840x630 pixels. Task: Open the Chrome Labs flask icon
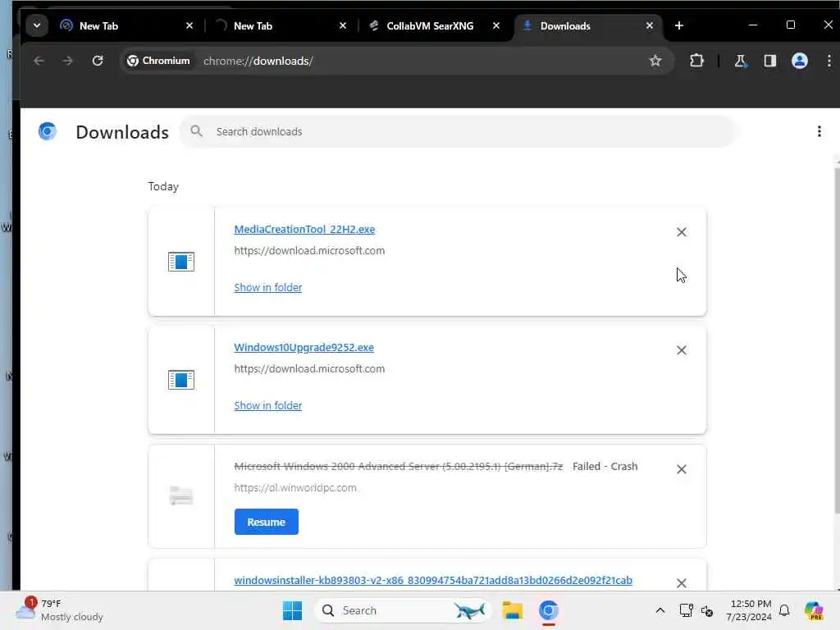tap(741, 61)
